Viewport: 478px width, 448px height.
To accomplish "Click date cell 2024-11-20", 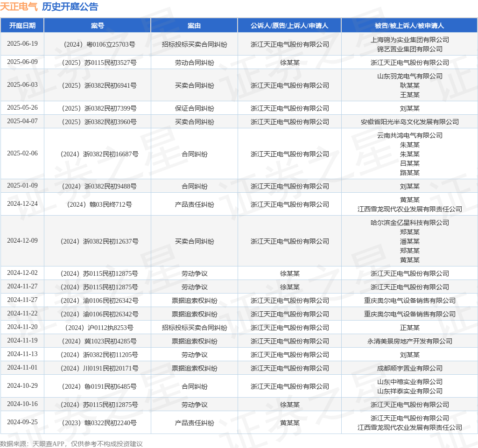I will (22, 327).
